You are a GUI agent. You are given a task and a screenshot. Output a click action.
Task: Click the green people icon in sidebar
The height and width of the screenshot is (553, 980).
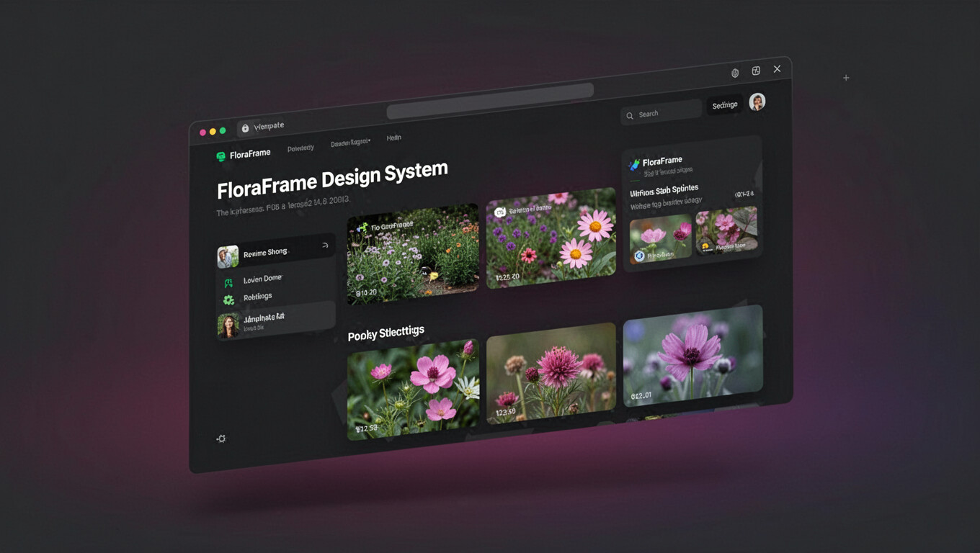tap(228, 283)
